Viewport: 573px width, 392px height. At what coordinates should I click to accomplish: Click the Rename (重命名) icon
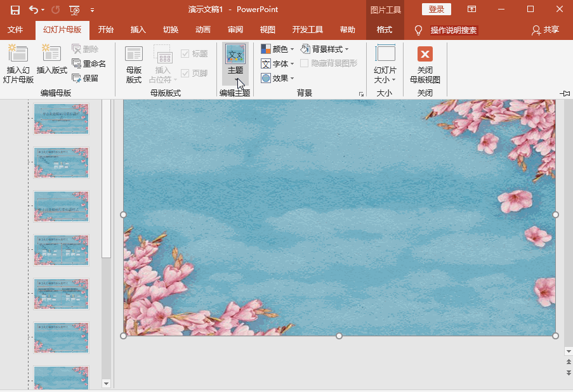click(x=76, y=63)
